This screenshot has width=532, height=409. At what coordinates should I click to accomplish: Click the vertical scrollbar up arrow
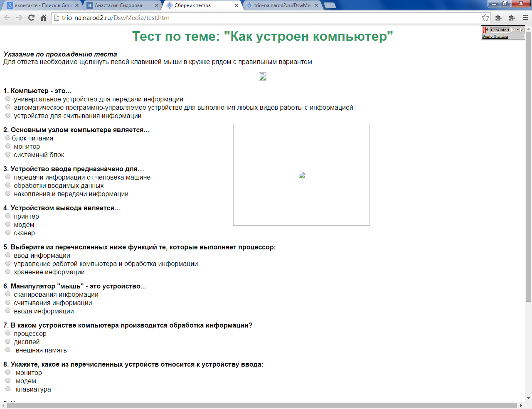point(528,29)
